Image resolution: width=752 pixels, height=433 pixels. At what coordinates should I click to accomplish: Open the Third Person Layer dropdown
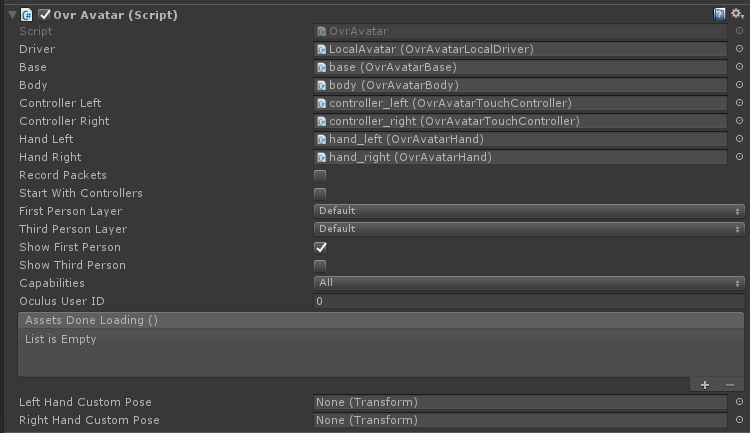point(529,229)
